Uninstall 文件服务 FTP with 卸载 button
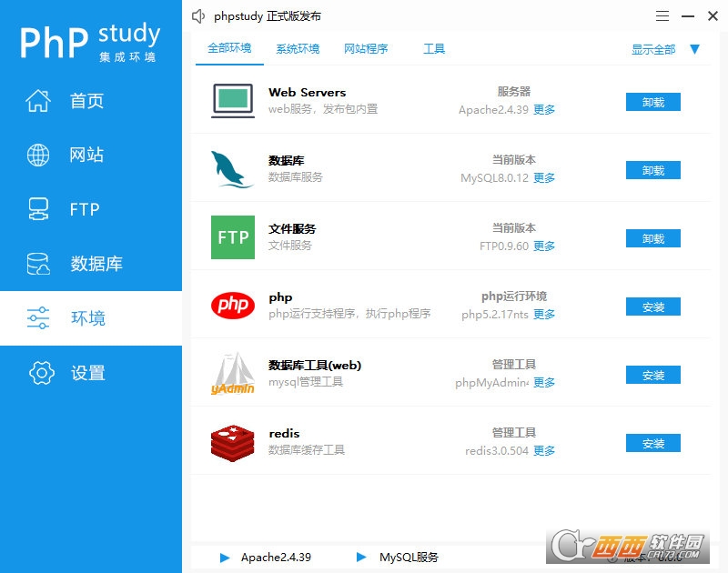The width and height of the screenshot is (728, 573). coord(653,238)
